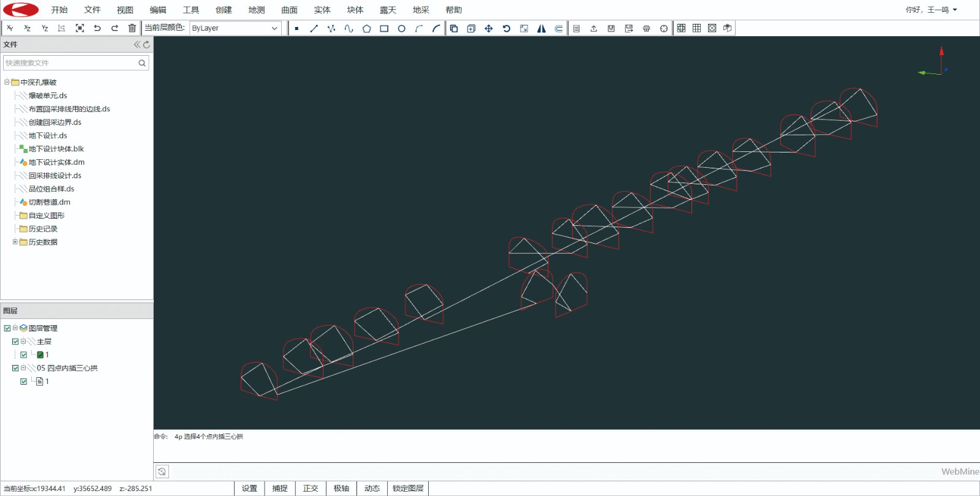980x496 pixels.
Task: Click the copy objects icon
Action: tap(454, 28)
